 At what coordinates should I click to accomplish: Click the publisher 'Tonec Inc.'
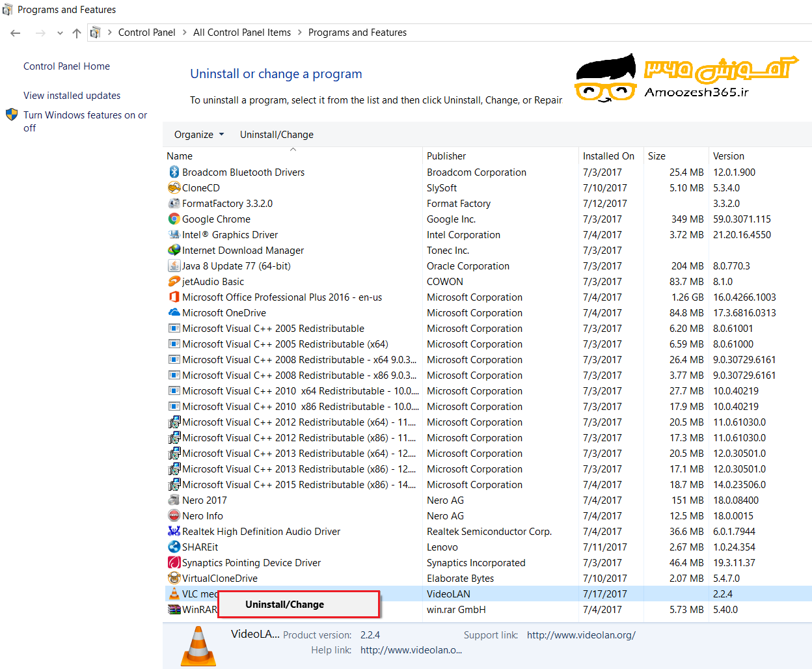pyautogui.click(x=448, y=251)
